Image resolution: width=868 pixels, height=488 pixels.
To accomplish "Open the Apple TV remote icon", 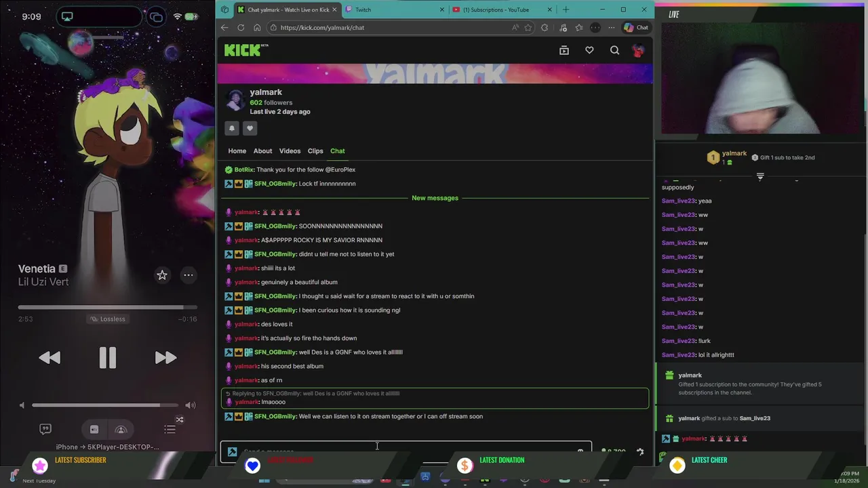I will point(94,429).
